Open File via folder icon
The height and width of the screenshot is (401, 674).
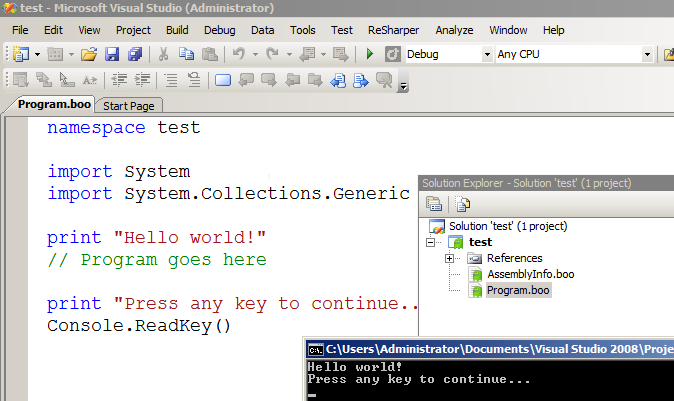click(x=89, y=54)
